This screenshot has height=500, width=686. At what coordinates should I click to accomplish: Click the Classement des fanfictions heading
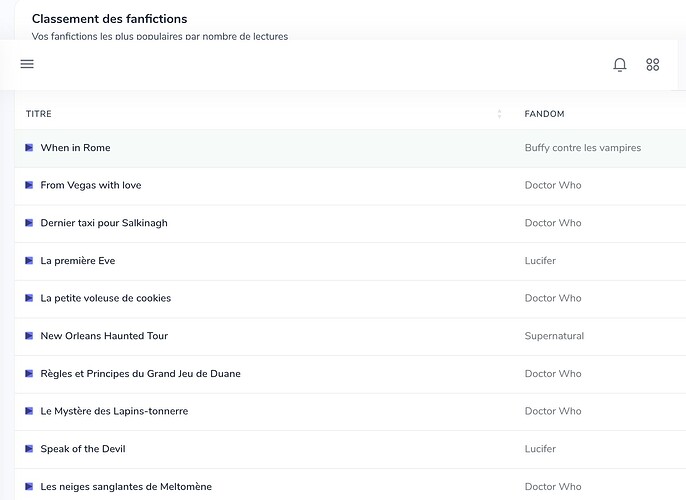click(x=109, y=19)
